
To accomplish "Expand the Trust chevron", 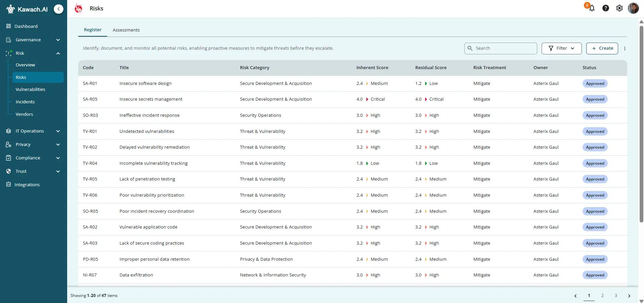I will (x=58, y=171).
